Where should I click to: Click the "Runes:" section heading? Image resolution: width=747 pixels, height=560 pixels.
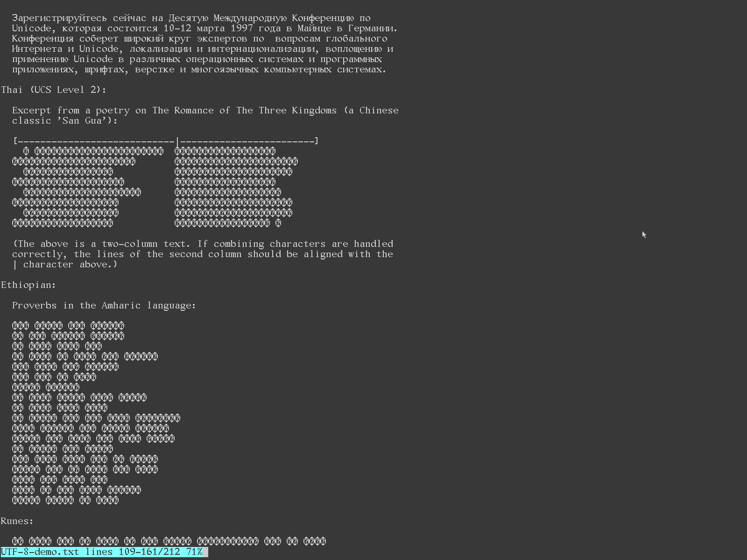point(17,521)
